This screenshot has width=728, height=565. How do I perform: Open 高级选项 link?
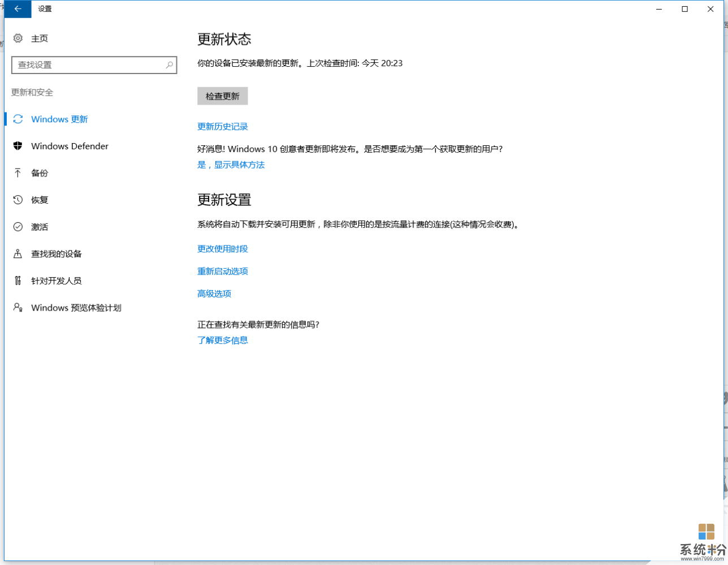pyautogui.click(x=214, y=294)
